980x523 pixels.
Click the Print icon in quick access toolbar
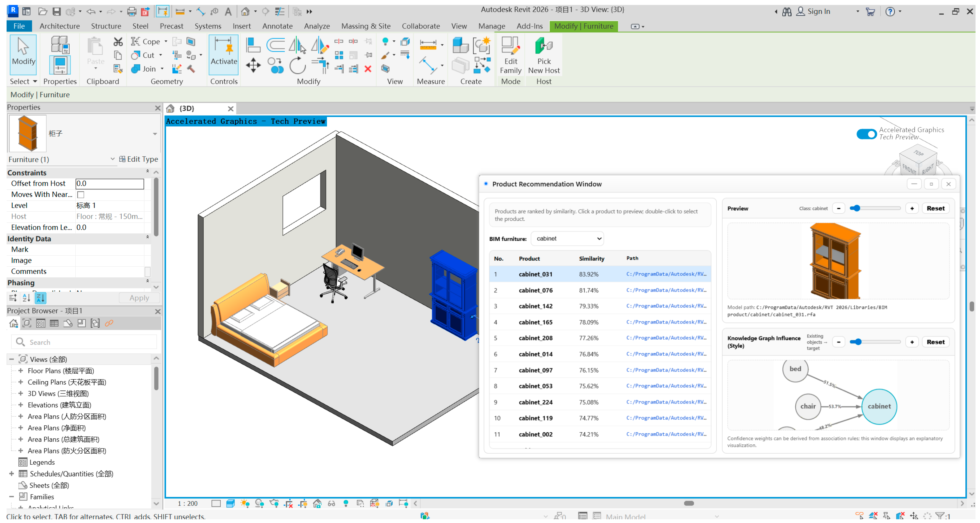[x=131, y=12]
